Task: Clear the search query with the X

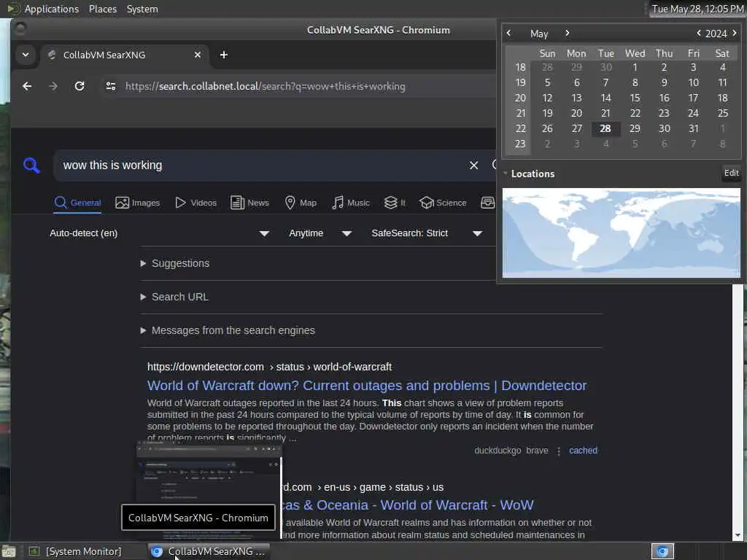Action: [473, 166]
